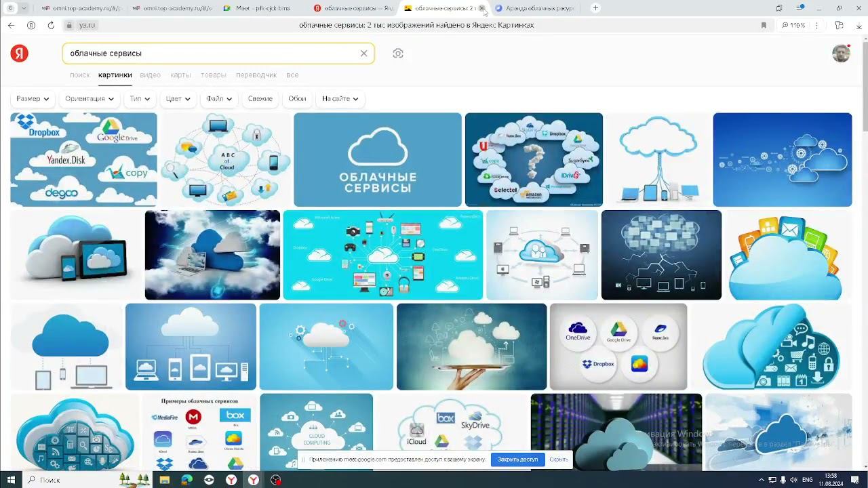Open the Dropbox Yandex.Disk clouds image

(83, 159)
